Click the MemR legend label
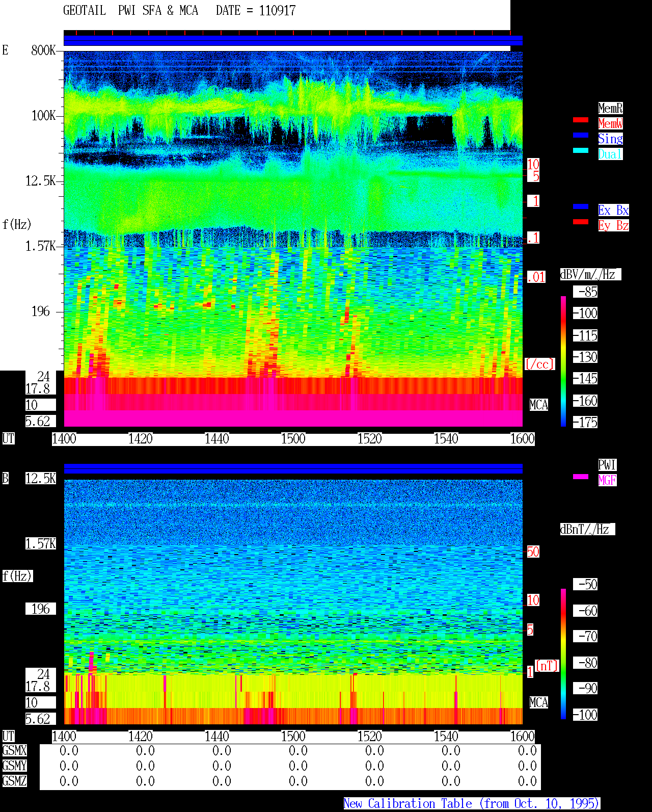 (610, 108)
